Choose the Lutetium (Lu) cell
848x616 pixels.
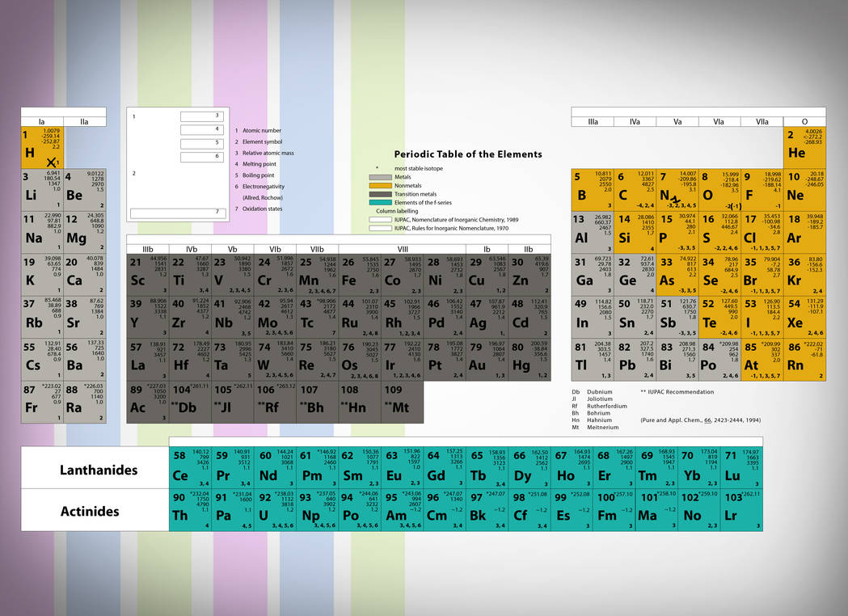pyautogui.click(x=742, y=466)
